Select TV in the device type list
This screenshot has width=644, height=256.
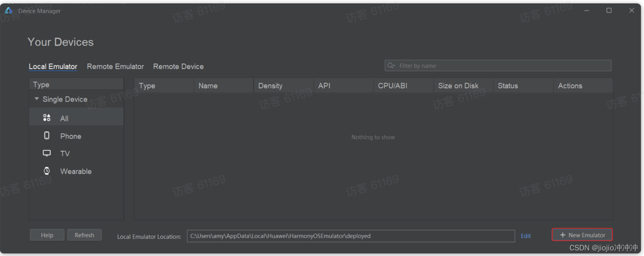point(76,154)
